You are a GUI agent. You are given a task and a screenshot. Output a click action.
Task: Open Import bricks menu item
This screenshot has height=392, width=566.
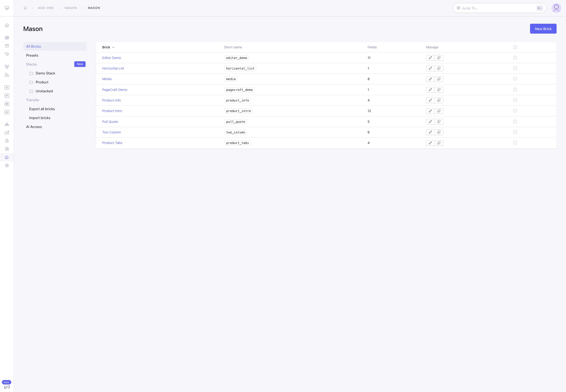(40, 118)
